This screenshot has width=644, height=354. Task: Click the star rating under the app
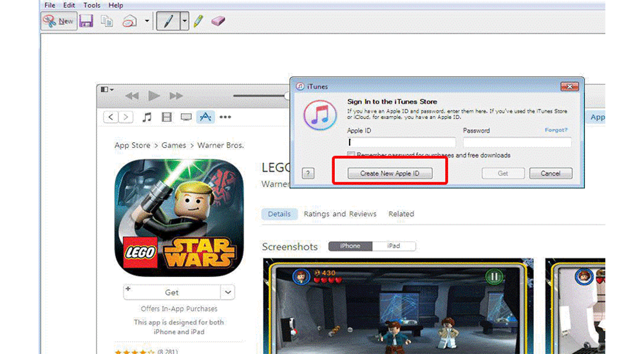(135, 351)
